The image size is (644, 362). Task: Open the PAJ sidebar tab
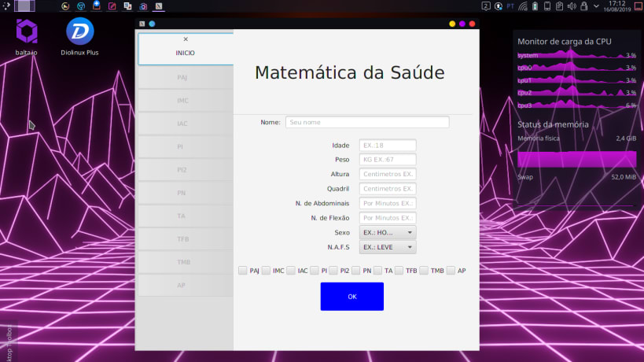[x=186, y=77]
